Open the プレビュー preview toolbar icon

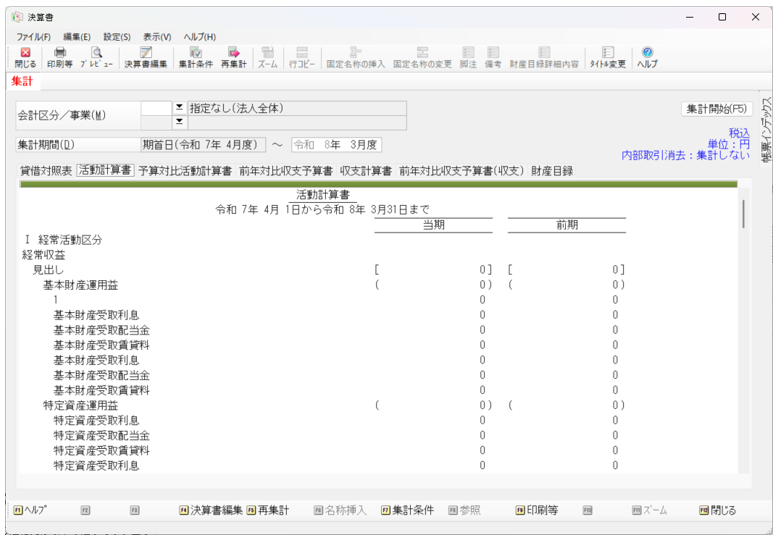pyautogui.click(x=96, y=57)
